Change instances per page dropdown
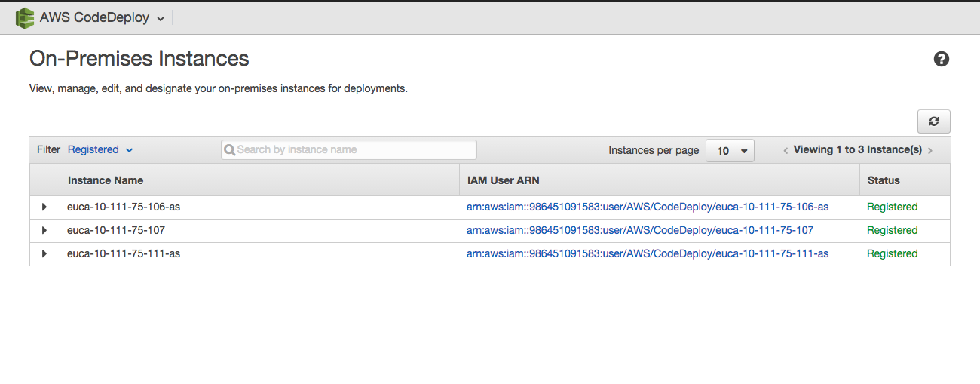 click(729, 150)
